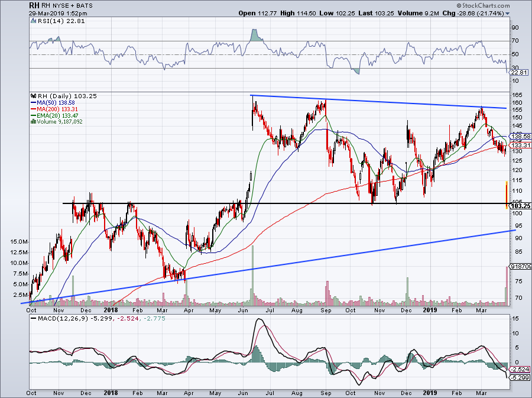Click the boxed 133.31 price axis tag
This screenshot has width=532, height=398.
click(x=520, y=145)
